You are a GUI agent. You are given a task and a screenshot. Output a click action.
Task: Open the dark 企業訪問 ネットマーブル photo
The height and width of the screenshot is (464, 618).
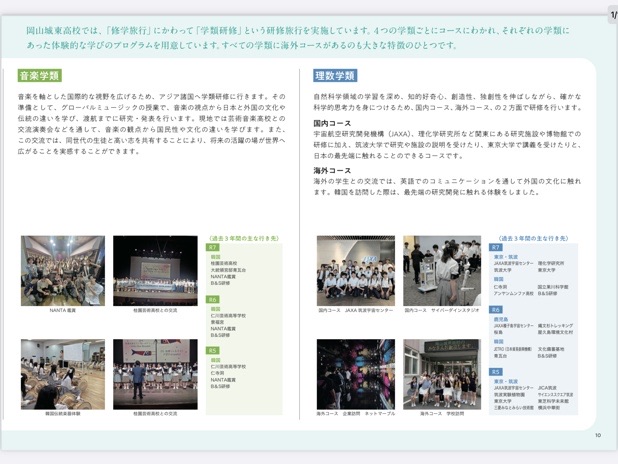pyautogui.click(x=356, y=374)
